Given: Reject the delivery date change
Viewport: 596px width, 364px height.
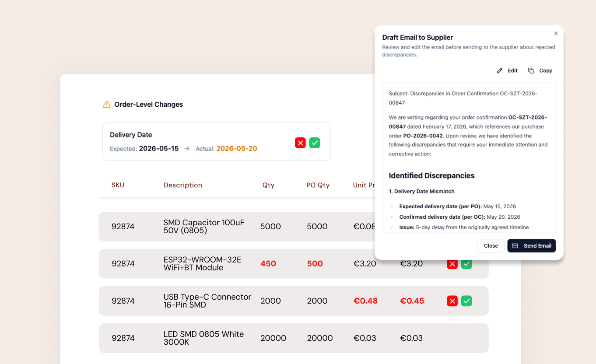Looking at the screenshot, I should 300,143.
